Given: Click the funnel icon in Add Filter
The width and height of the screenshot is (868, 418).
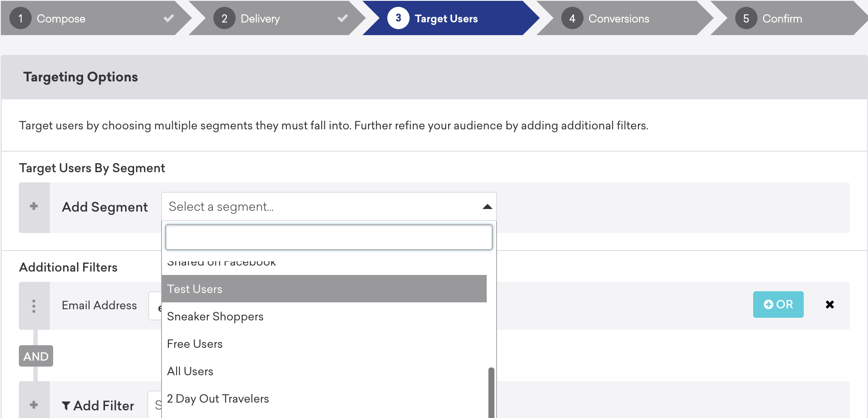Looking at the screenshot, I should point(66,406).
